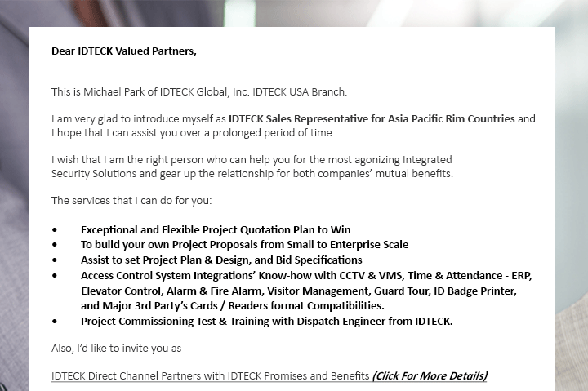
Task: Click the "most agonizing Integrated" sentence line
Action: [x=252, y=160]
